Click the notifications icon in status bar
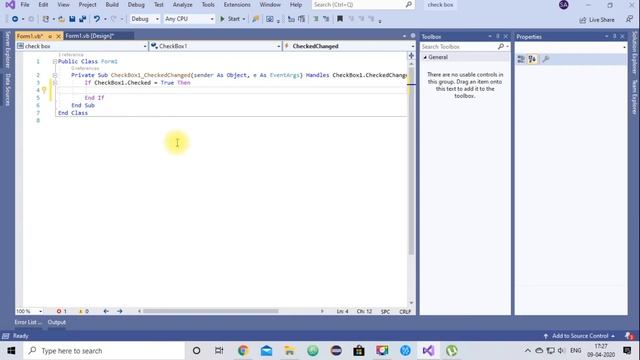The image size is (640, 360). 629,336
